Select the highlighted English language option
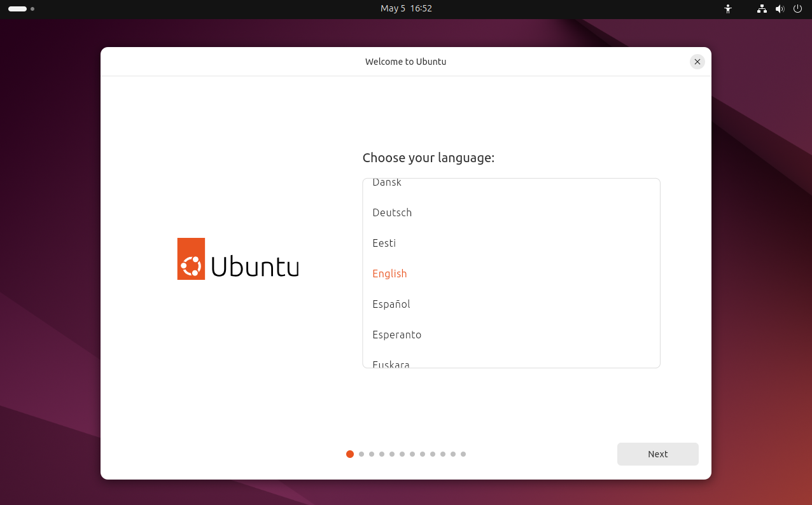 [389, 273]
